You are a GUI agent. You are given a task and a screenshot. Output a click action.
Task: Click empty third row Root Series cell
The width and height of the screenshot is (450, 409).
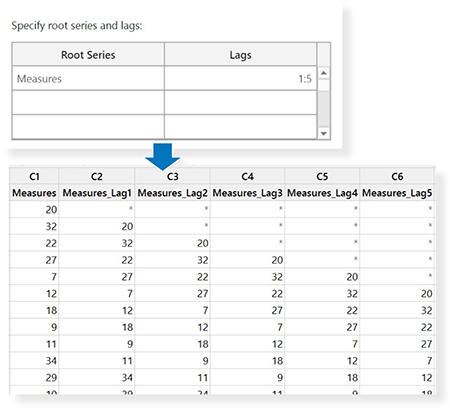(88, 127)
